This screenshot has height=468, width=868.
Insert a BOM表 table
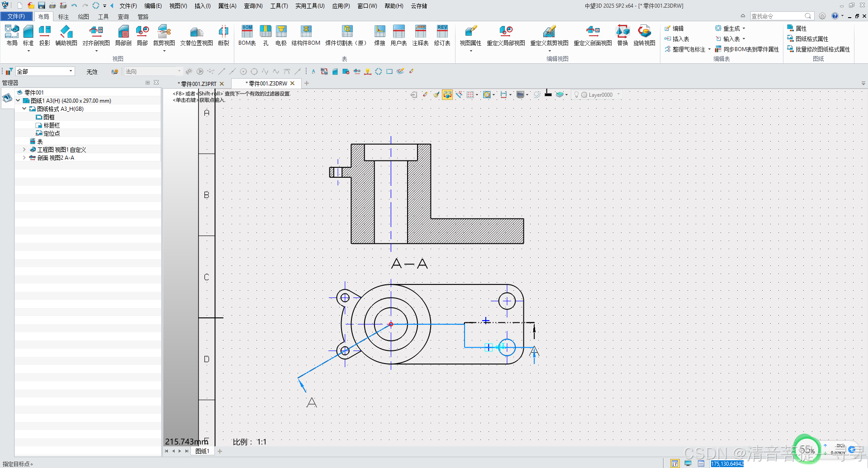tap(247, 35)
